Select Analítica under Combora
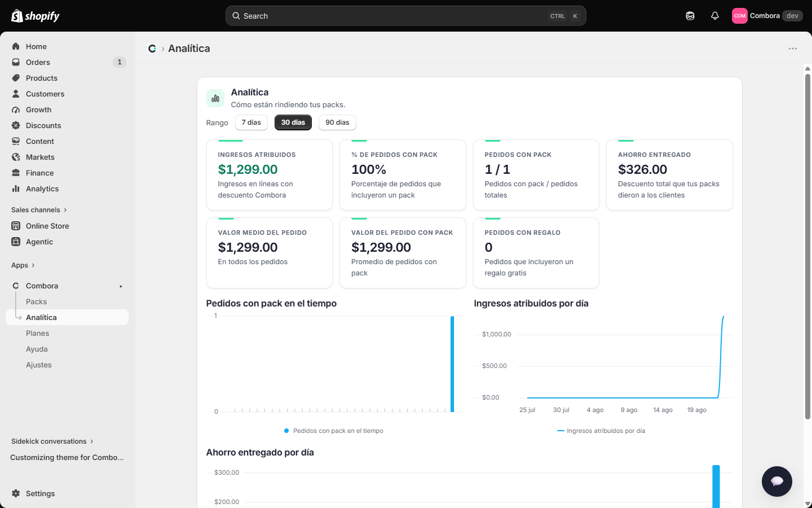The height and width of the screenshot is (508, 812). [x=67, y=317]
